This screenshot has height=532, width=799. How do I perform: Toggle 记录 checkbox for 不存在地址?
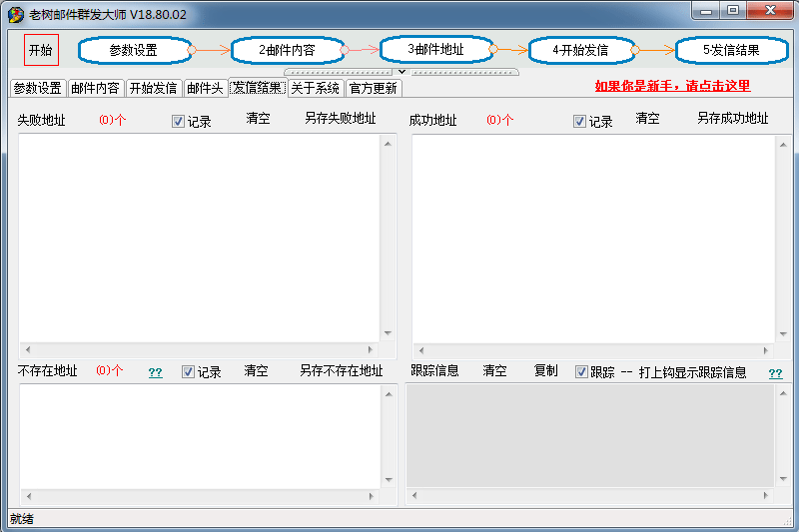pyautogui.click(x=188, y=372)
